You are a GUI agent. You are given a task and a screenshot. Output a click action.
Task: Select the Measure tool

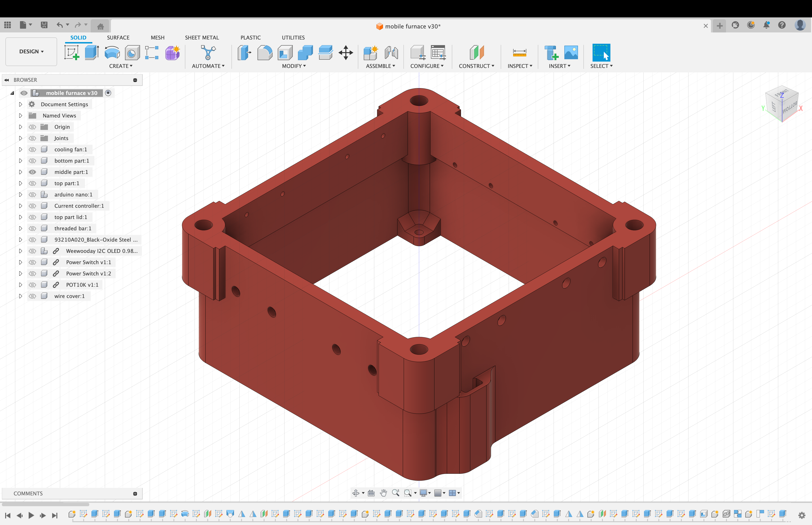click(519, 53)
